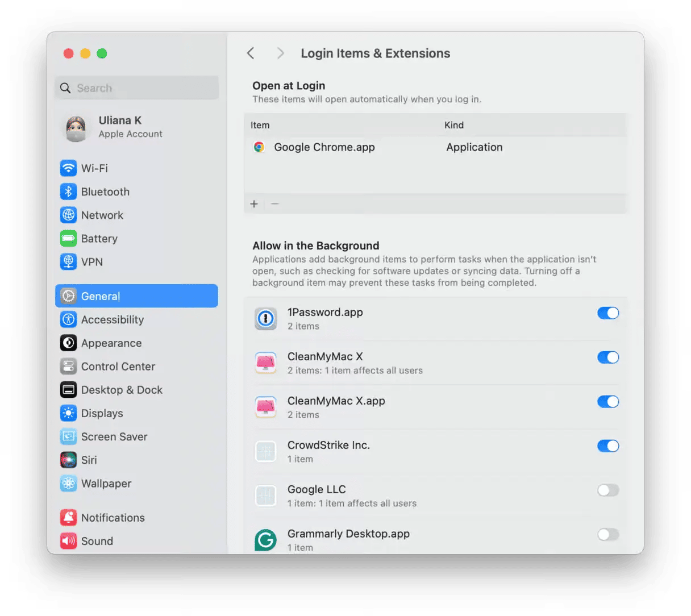691x616 pixels.
Task: Add a login item with plus button
Action: (x=254, y=204)
